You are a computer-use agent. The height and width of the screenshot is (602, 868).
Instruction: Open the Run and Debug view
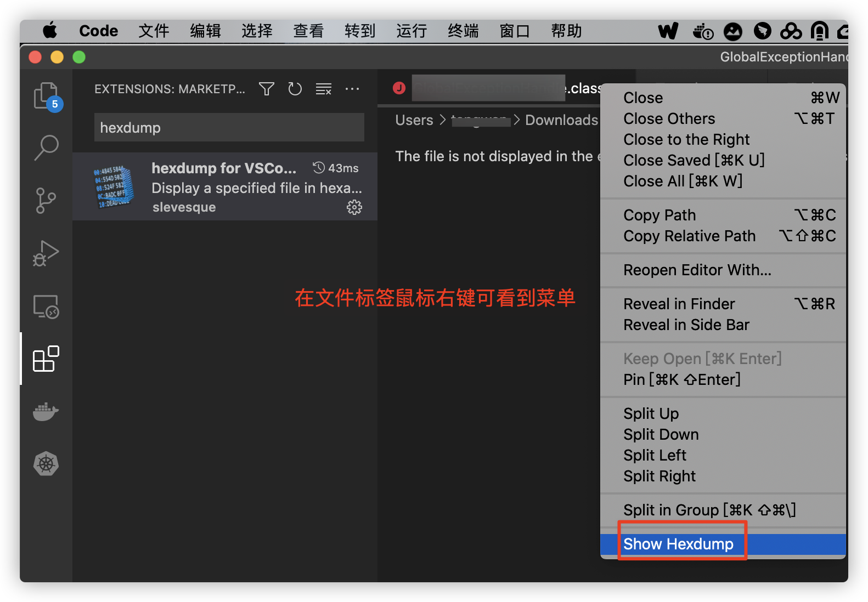coord(46,253)
